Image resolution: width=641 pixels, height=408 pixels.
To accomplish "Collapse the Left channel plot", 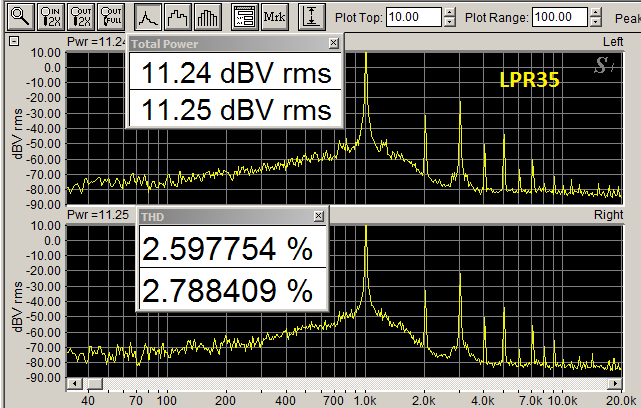I will pos(14,41).
